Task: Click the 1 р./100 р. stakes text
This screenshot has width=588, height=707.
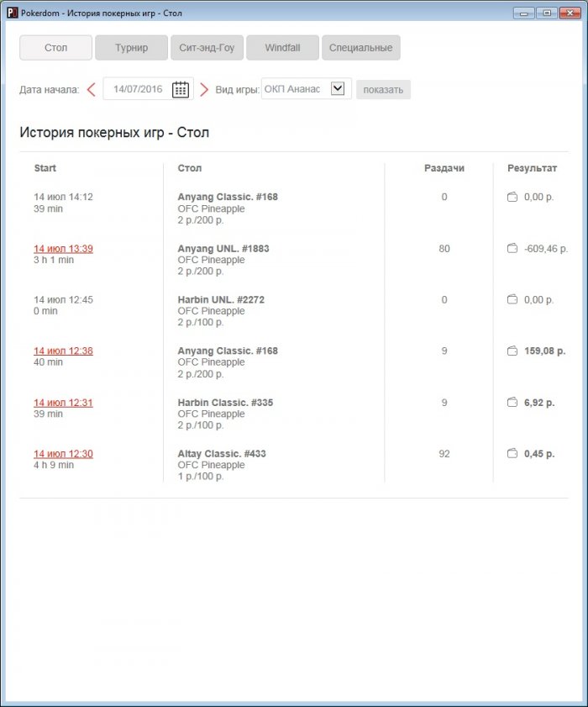Action: click(201, 476)
